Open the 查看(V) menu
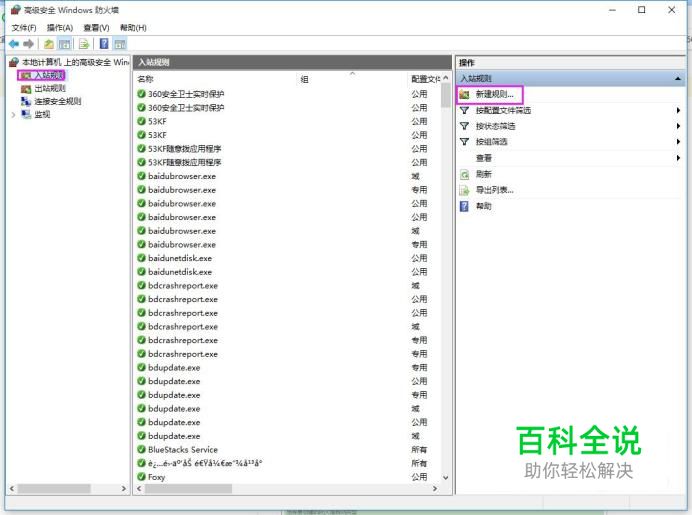The width and height of the screenshot is (692, 515). point(96,28)
